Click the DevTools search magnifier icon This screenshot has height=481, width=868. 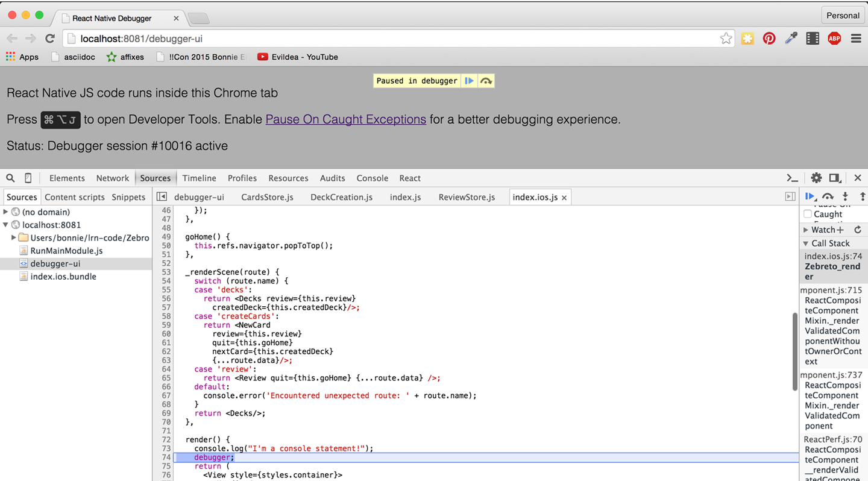(10, 178)
